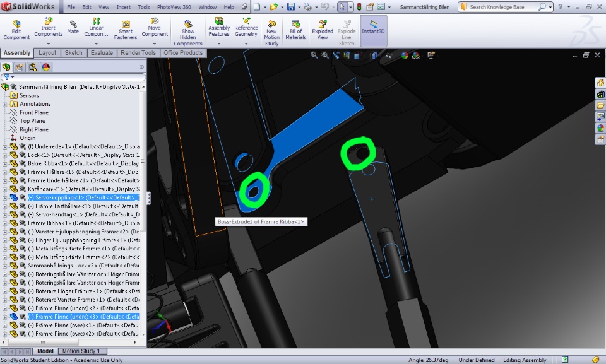Switch to the Render Tools tab
The width and height of the screenshot is (606, 364).
tap(138, 53)
